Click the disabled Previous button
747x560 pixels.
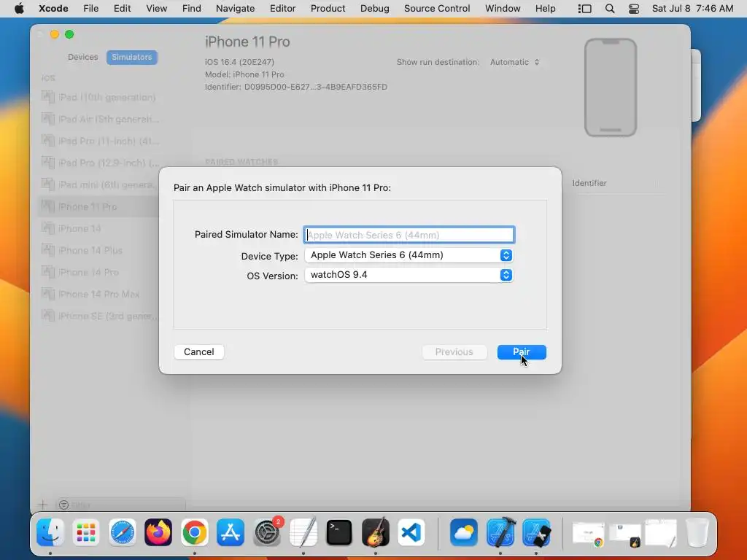454,352
